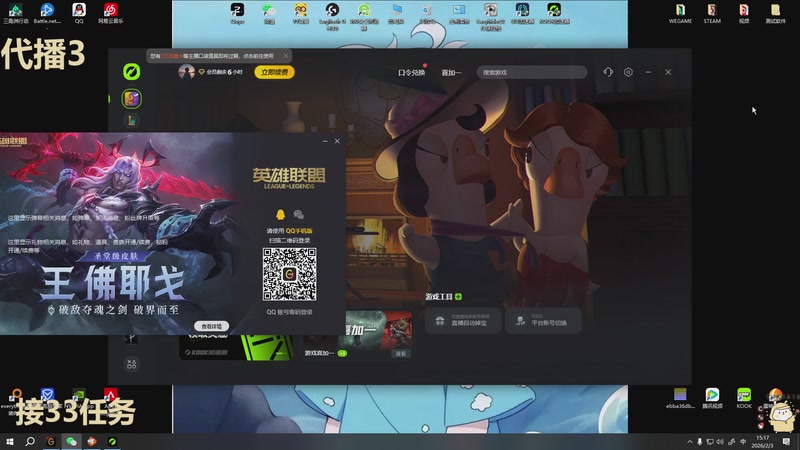This screenshot has width=800, height=450.
Task: Open customer support headset icon
Action: pos(608,72)
